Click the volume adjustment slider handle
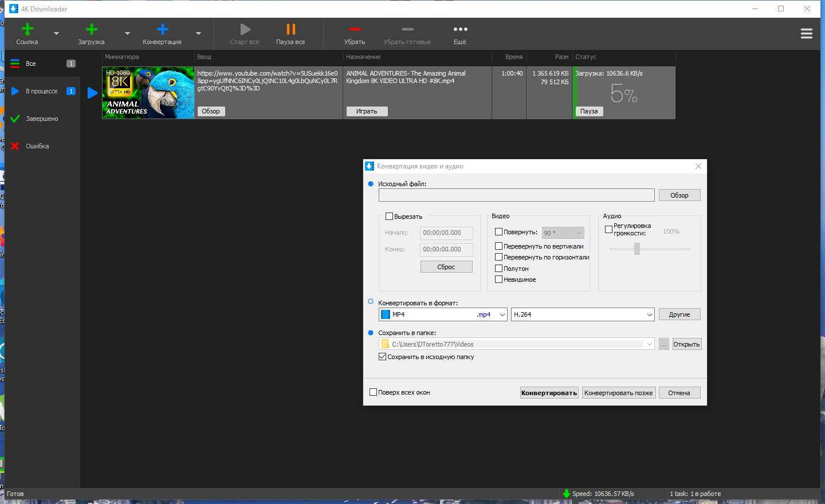Viewport: 825px width, 504px height. pyautogui.click(x=637, y=249)
